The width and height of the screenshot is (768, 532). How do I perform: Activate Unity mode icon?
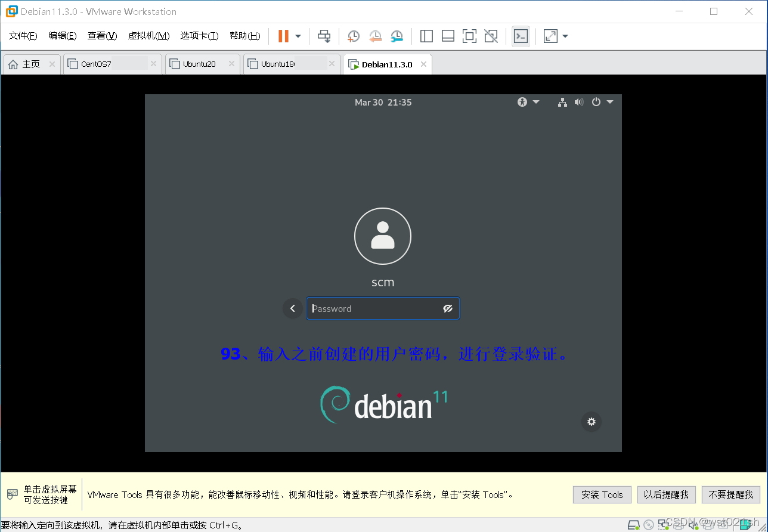point(491,36)
